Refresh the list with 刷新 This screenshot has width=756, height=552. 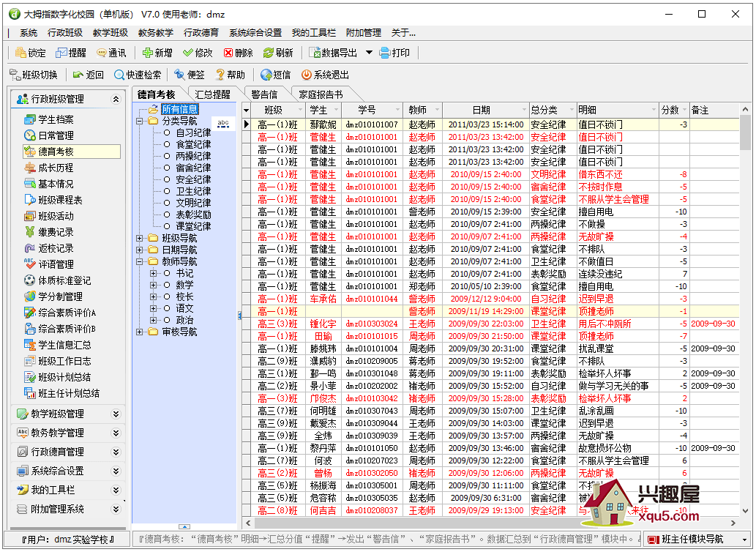pos(269,53)
